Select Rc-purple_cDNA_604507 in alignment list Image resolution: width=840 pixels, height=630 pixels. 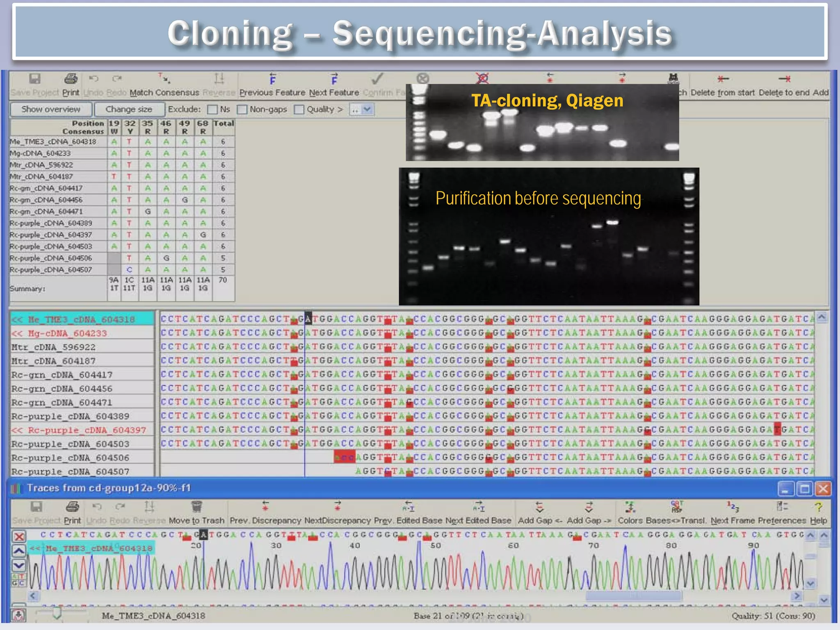pos(82,471)
